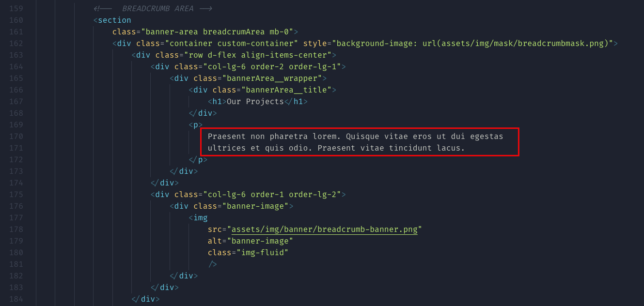
Task: Click the alt="banner-image" attribute
Action: pos(251,241)
